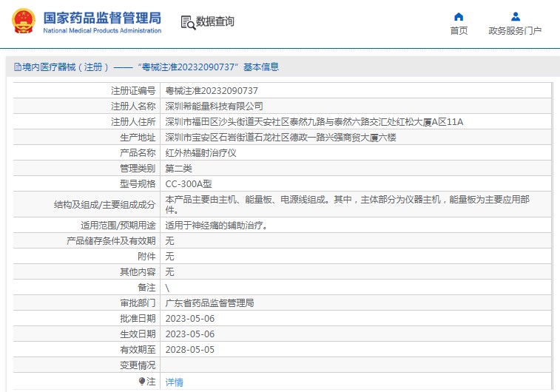This screenshot has width=560, height=392.
Task: Click the 变更情况 row label
Action: pyautogui.click(x=138, y=365)
